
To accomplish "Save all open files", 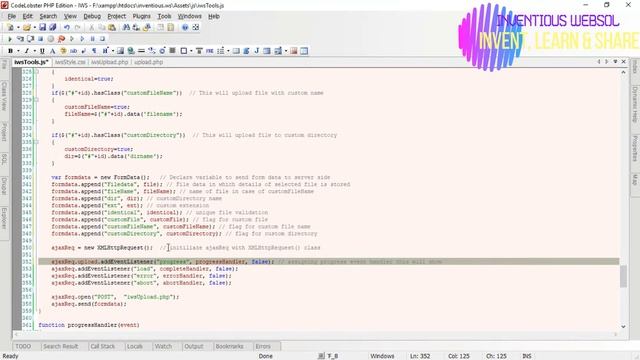I will tap(53, 27).
